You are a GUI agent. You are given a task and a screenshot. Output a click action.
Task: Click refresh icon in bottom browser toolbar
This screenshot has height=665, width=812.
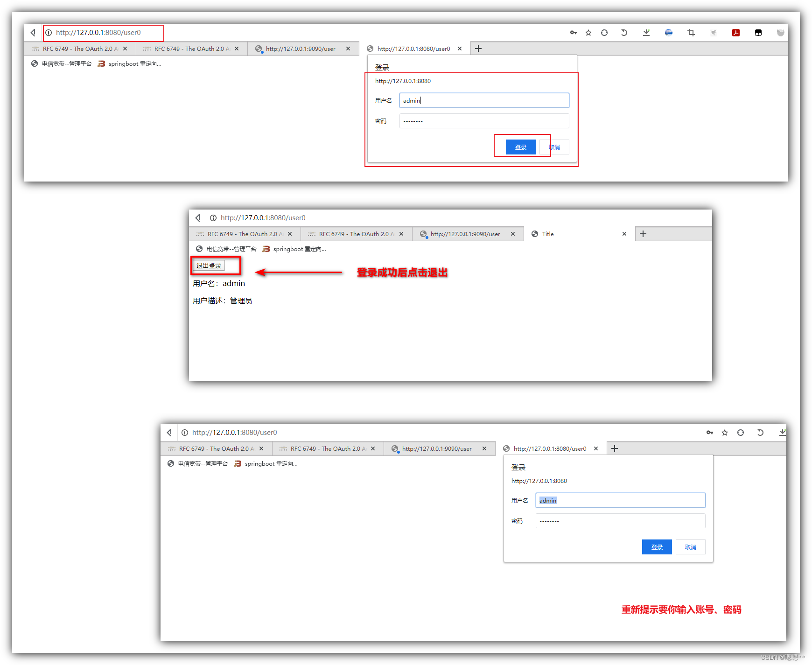741,433
